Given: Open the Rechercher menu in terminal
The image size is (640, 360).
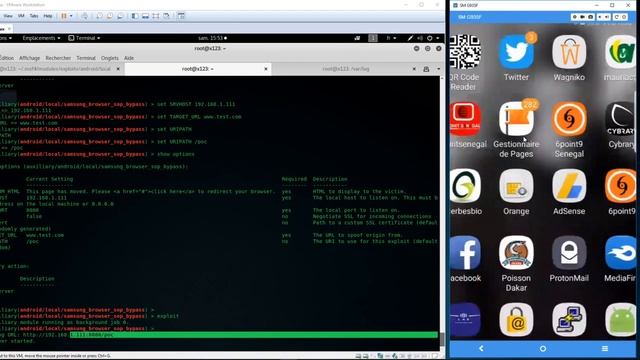Looking at the screenshot, I should point(58,58).
